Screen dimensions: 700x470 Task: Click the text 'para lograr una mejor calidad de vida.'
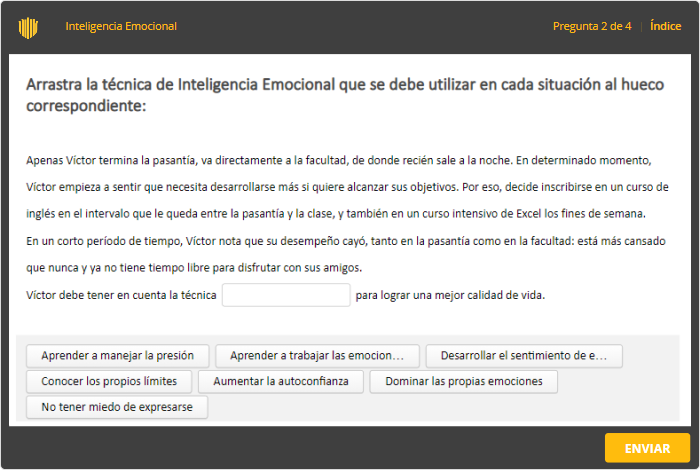point(450,295)
